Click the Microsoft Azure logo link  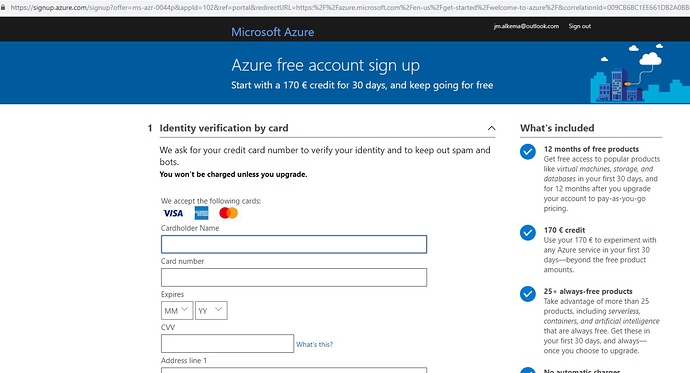(x=273, y=32)
